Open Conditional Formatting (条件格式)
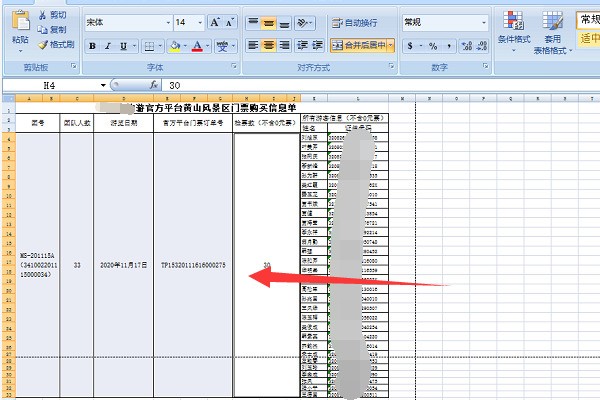The image size is (600, 400). click(514, 32)
